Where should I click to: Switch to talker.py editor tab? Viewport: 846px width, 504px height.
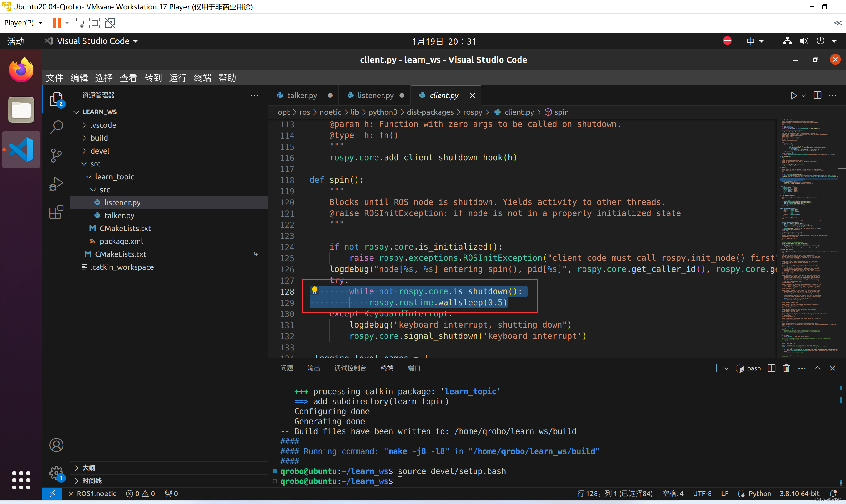pyautogui.click(x=302, y=95)
